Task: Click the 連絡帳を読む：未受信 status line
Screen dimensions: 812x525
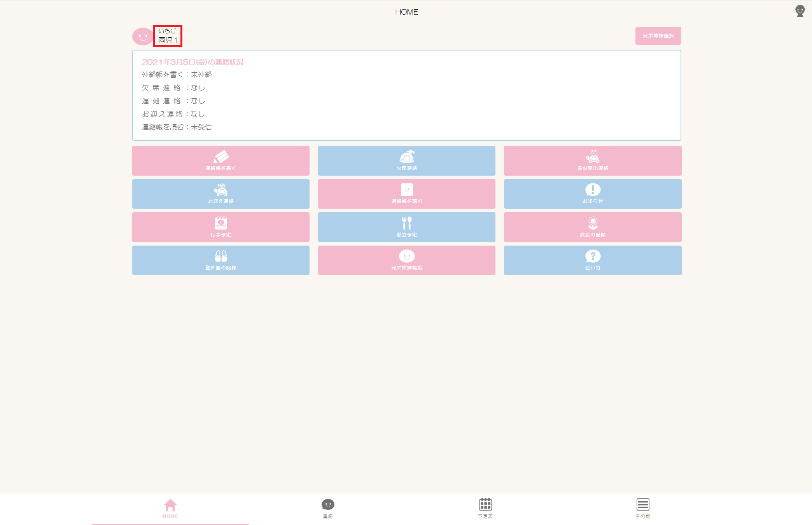Action: pyautogui.click(x=177, y=127)
